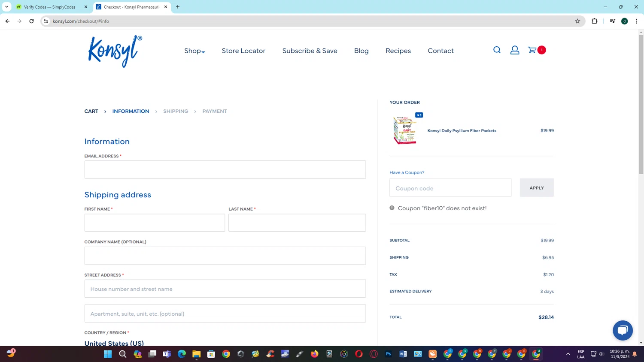Open the browser Extensions puzzle icon
This screenshot has height=362, width=644.
pyautogui.click(x=595, y=21)
